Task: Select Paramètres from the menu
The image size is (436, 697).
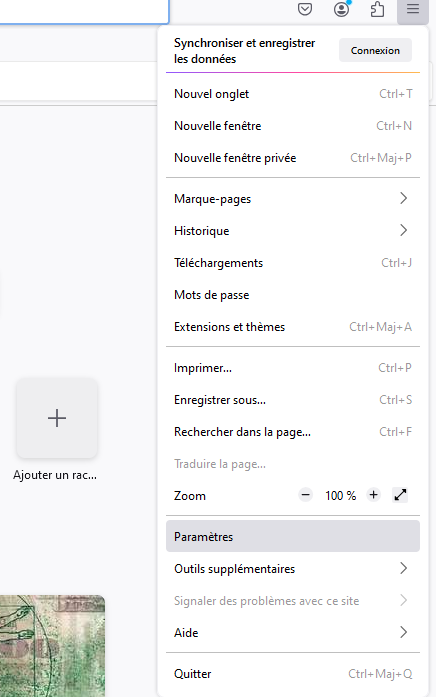Action: point(292,537)
